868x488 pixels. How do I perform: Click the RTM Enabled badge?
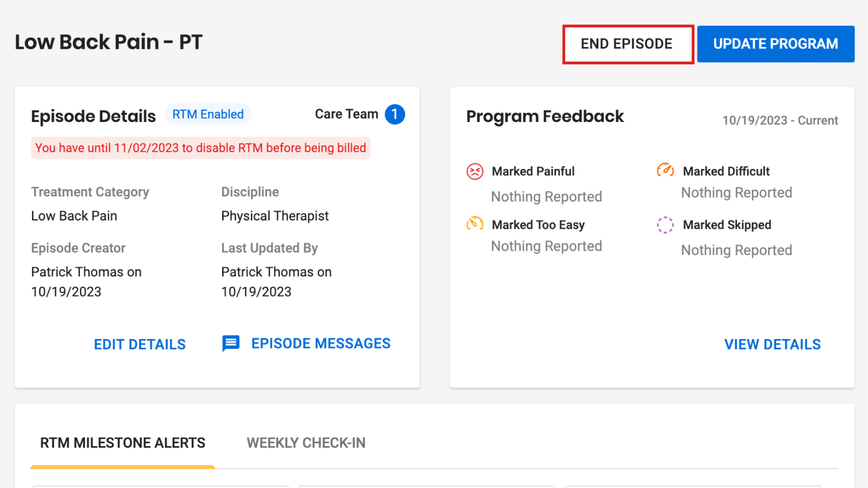pyautogui.click(x=208, y=114)
